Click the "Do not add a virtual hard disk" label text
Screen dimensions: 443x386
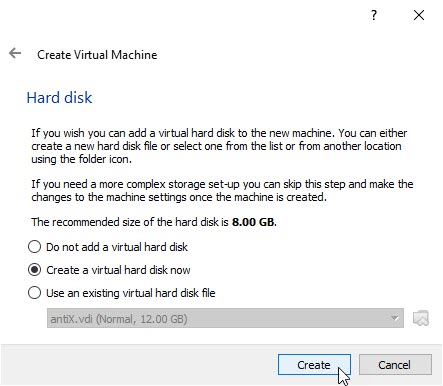117,247
